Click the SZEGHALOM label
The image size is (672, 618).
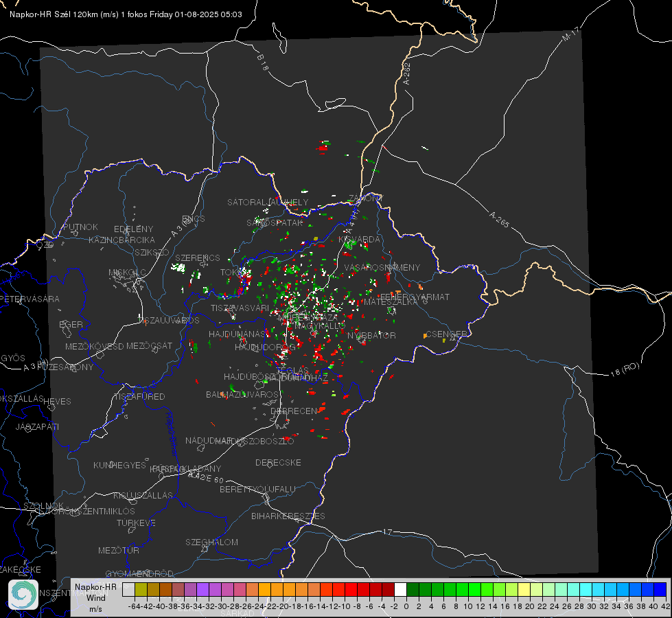[211, 542]
